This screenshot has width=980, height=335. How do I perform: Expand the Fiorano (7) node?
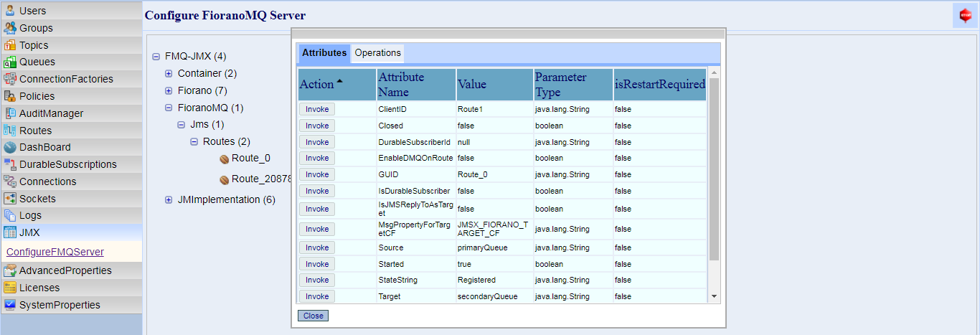tap(169, 90)
